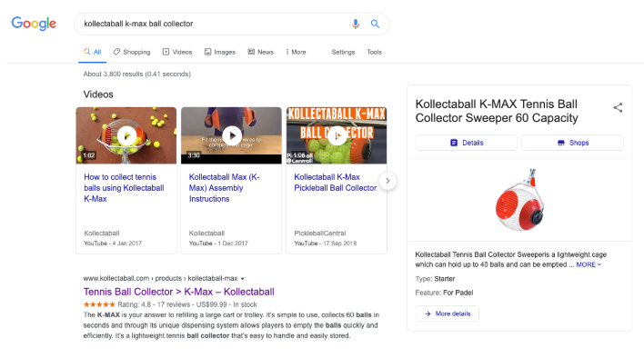Expand the product description with MORE
The image size is (644, 358).
[x=589, y=264]
